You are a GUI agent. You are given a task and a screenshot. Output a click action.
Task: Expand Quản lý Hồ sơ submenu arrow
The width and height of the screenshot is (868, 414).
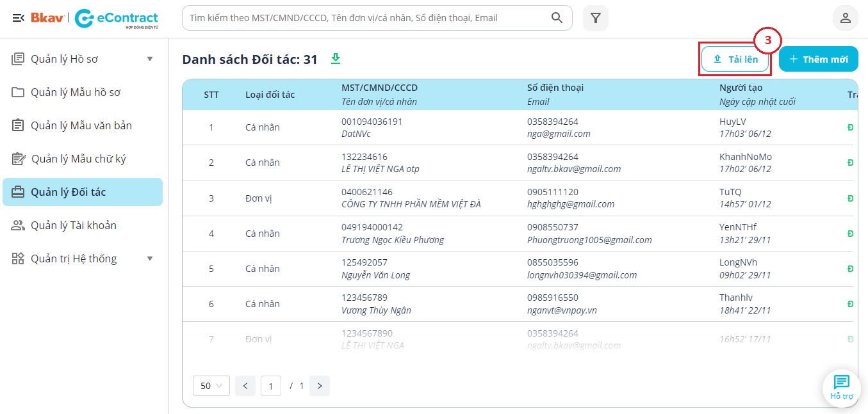tap(150, 59)
